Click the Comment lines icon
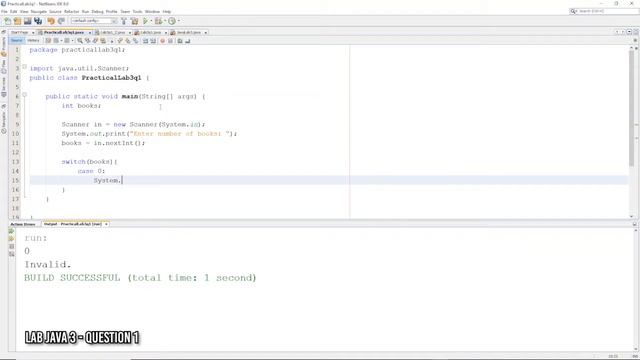Image resolution: width=640 pixels, height=360 pixels. [x=180, y=41]
